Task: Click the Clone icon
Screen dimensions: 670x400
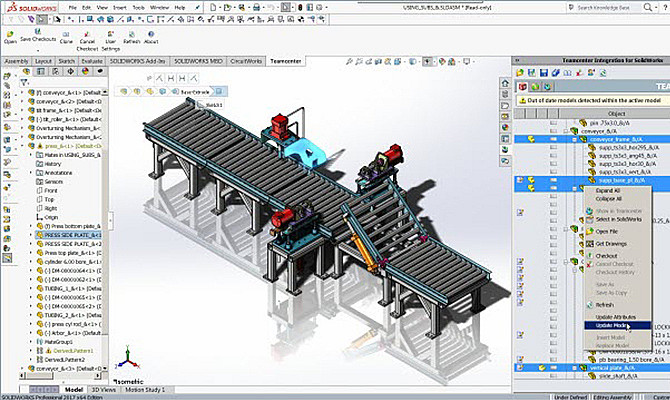Action: coord(66,34)
